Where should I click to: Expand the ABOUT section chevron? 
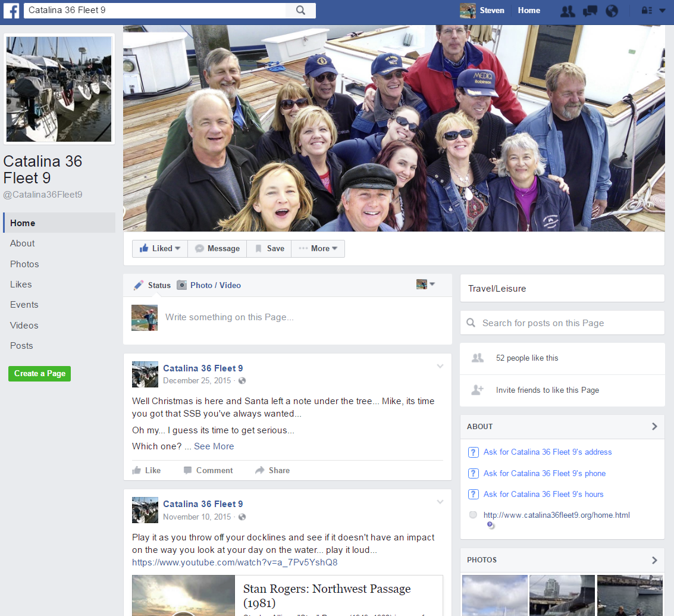(654, 426)
